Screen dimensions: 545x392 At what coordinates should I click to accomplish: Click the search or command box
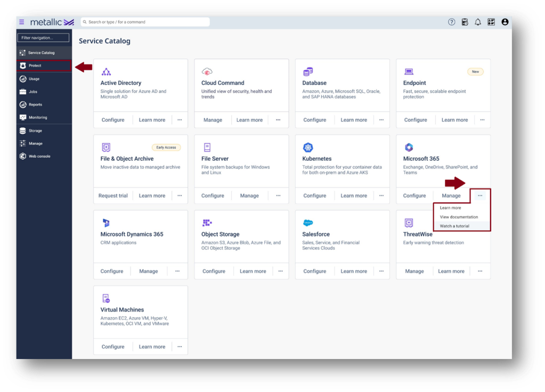(x=145, y=22)
